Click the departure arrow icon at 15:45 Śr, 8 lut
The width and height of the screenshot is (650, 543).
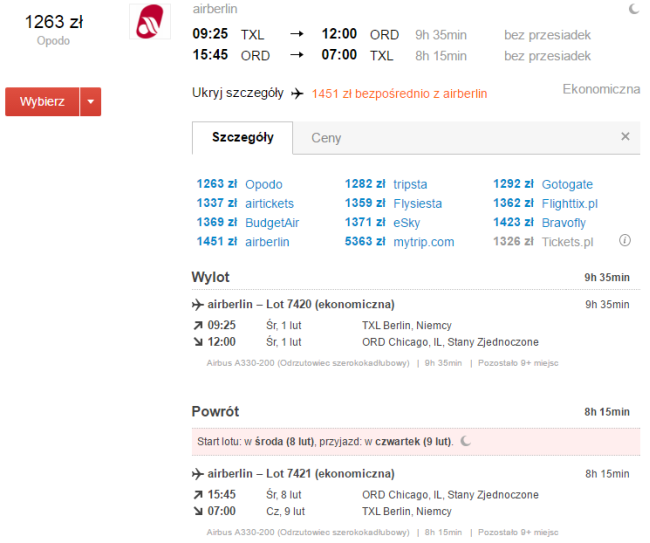[198, 495]
